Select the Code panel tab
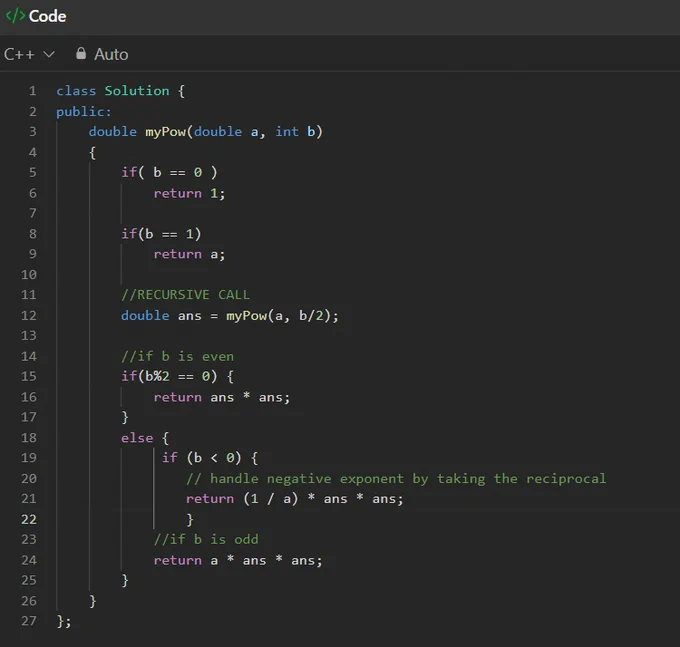The width and height of the screenshot is (680, 647). (36, 16)
